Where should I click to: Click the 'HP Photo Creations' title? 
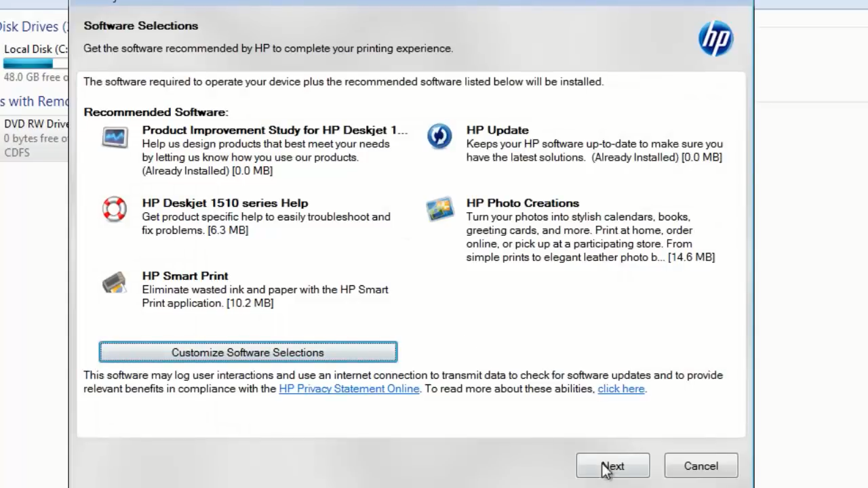(523, 203)
